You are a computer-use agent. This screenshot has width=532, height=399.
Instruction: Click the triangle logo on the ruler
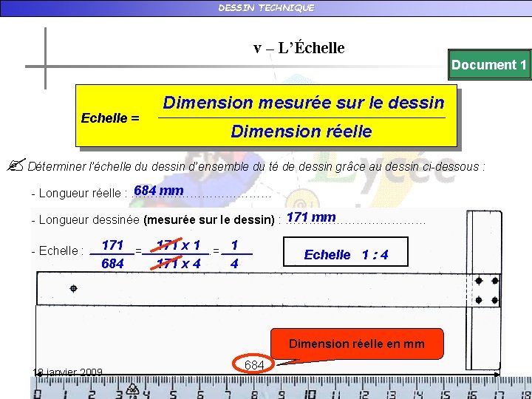point(133,390)
